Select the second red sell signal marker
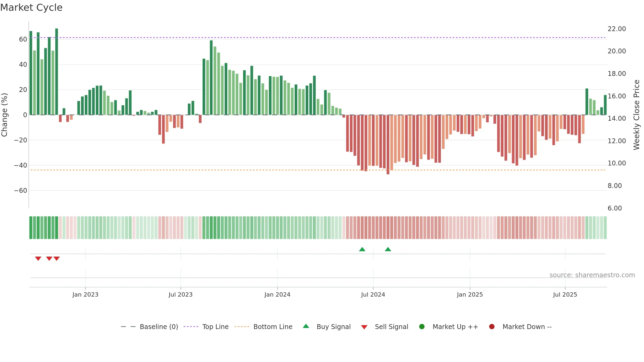644x362 pixels. click(x=49, y=258)
